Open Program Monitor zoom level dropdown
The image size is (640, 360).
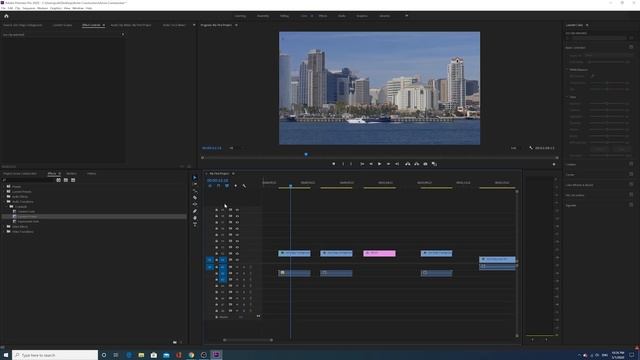coord(232,148)
